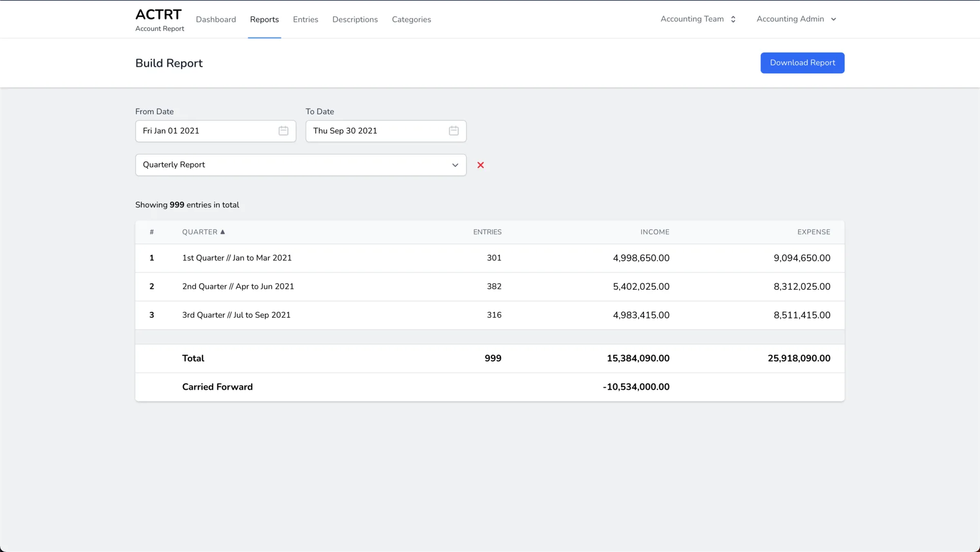980x552 pixels.
Task: Open the To Date calendar icon
Action: 453,131
